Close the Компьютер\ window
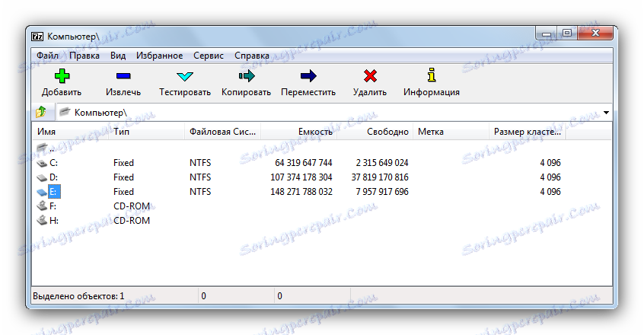Viewport: 644px width, 335px height. 595,33
